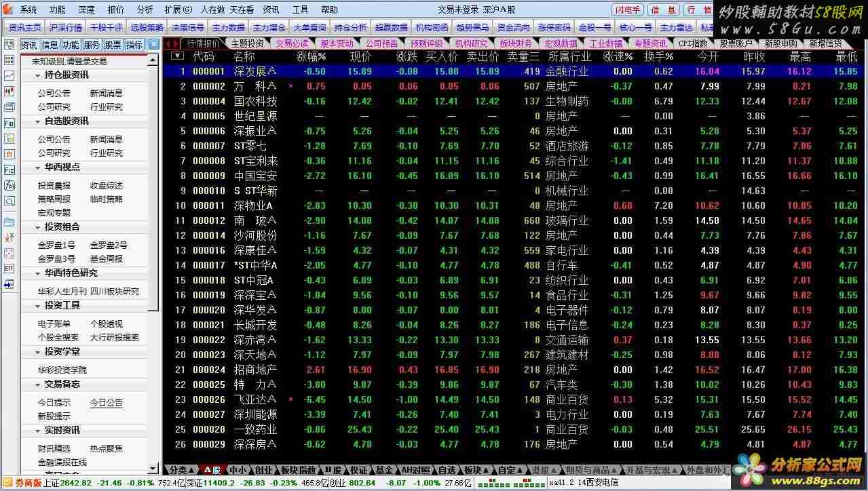Open the column header dropdown arrow beside 代码
Screen dimensions: 868x491
click(177, 56)
